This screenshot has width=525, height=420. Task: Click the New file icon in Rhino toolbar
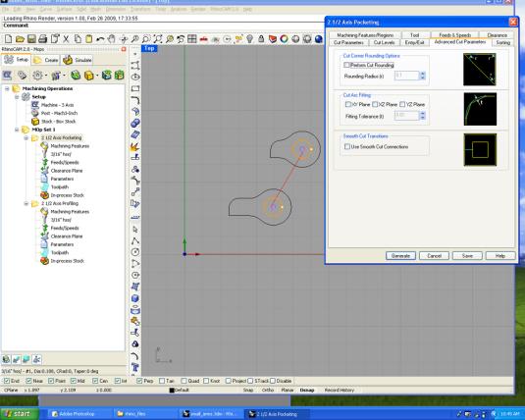(8, 39)
